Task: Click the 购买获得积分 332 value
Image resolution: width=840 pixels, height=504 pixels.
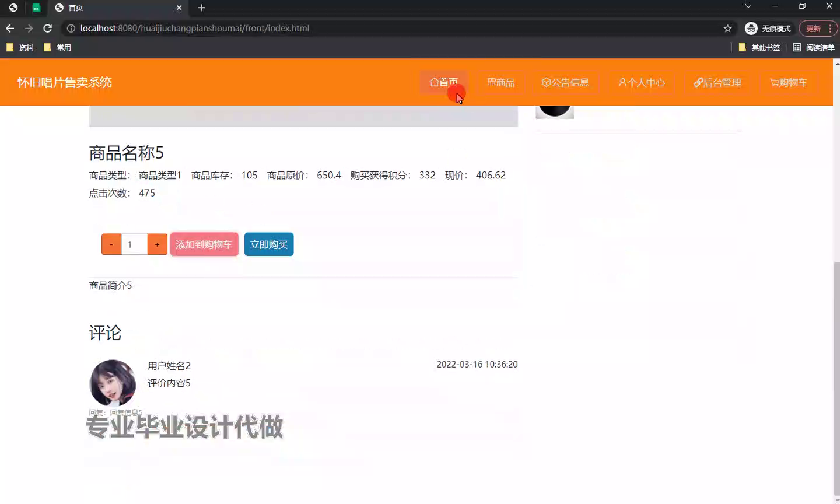Action: (428, 175)
